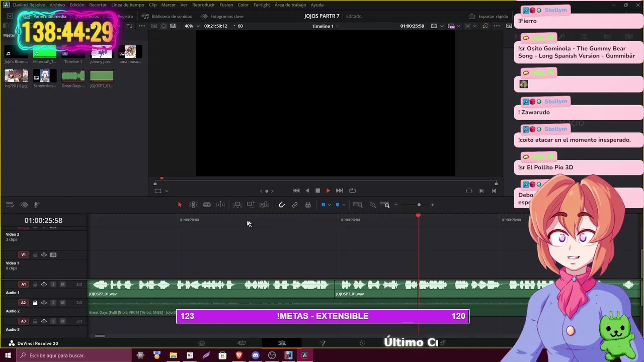
Task: Play the timeline forward
Action: pyautogui.click(x=328, y=191)
